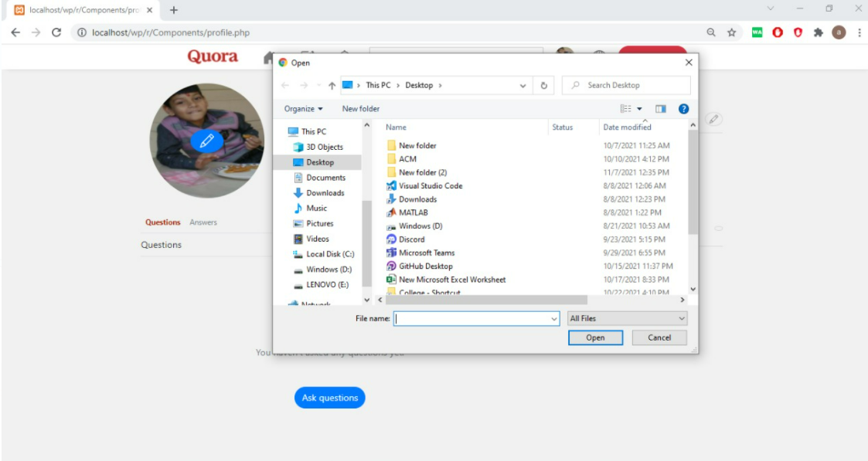The image size is (868, 461).
Task: Click the File name input field
Action: click(x=476, y=319)
